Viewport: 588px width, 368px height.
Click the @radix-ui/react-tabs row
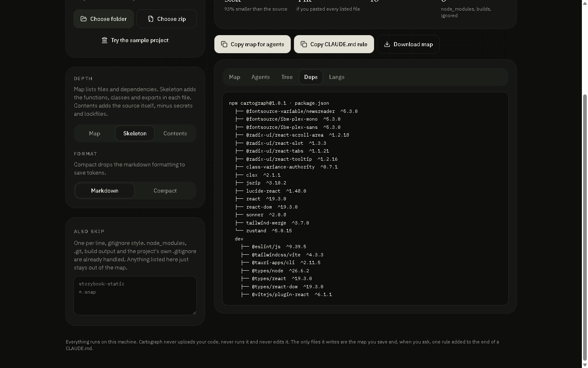[x=282, y=151]
